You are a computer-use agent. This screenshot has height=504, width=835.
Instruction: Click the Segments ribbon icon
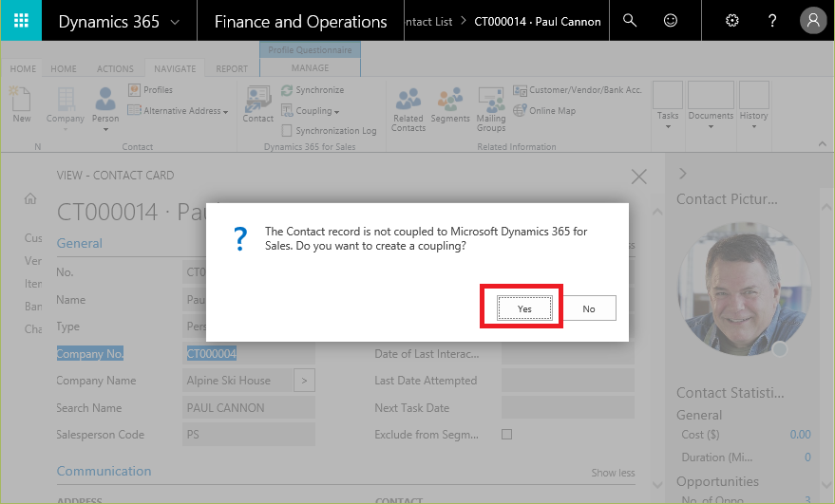click(450, 106)
